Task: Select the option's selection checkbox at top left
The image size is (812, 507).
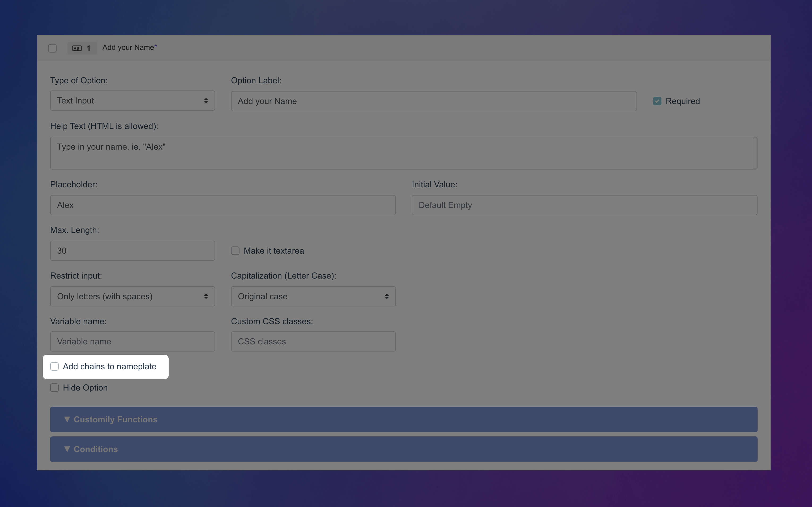Action: [x=52, y=48]
